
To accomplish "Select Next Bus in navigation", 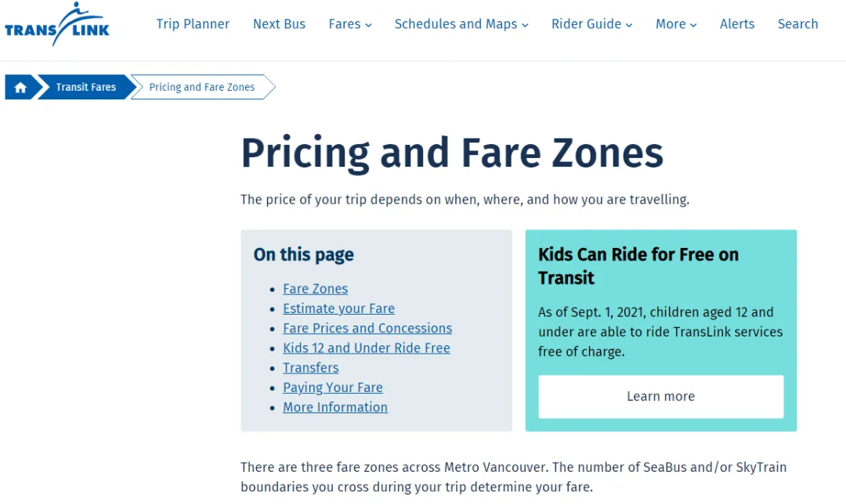I will 279,24.
